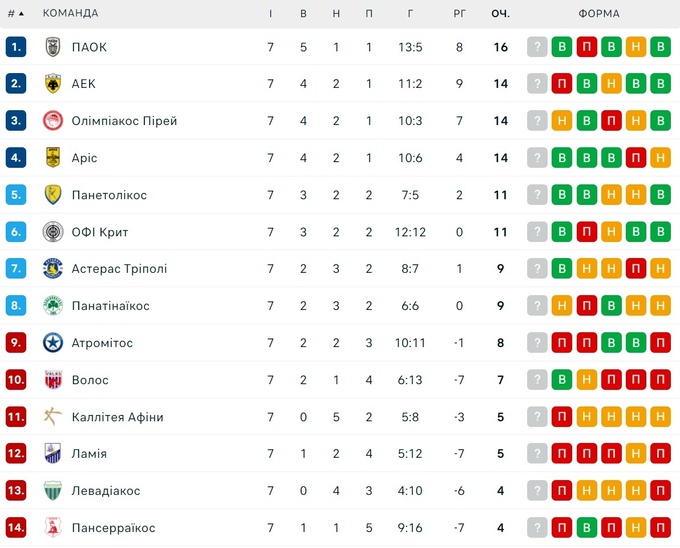Click the Атромітос star logo icon
This screenshot has width=680, height=548.
coord(53,343)
